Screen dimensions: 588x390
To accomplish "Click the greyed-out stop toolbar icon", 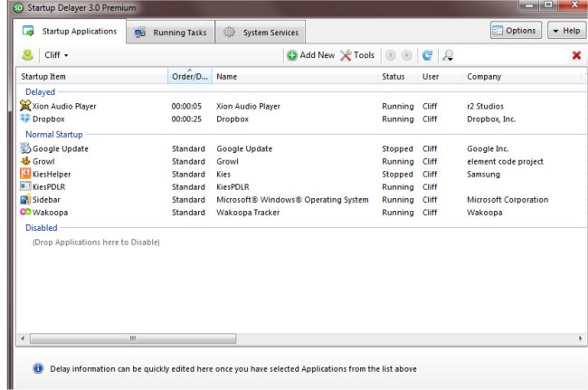I will click(406, 55).
